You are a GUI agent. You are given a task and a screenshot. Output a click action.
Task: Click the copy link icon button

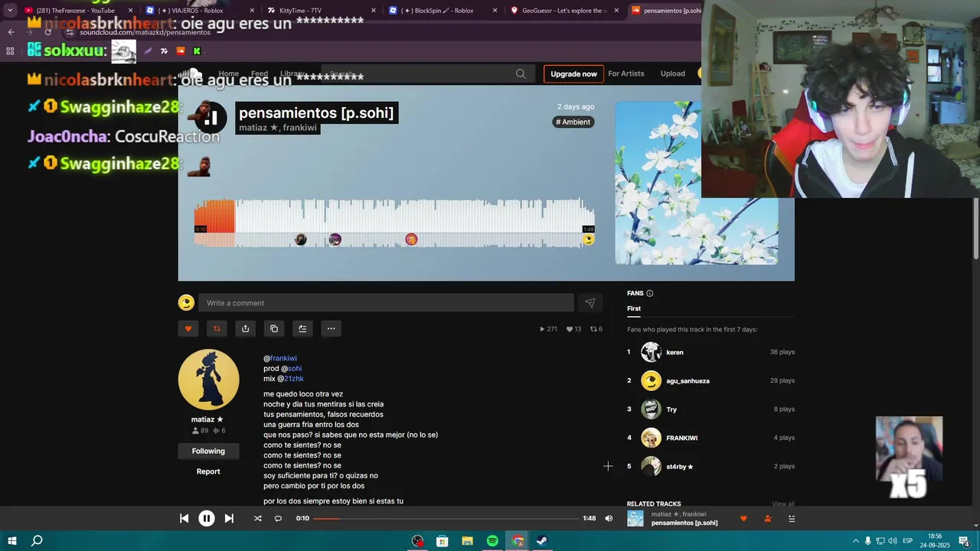tap(274, 328)
